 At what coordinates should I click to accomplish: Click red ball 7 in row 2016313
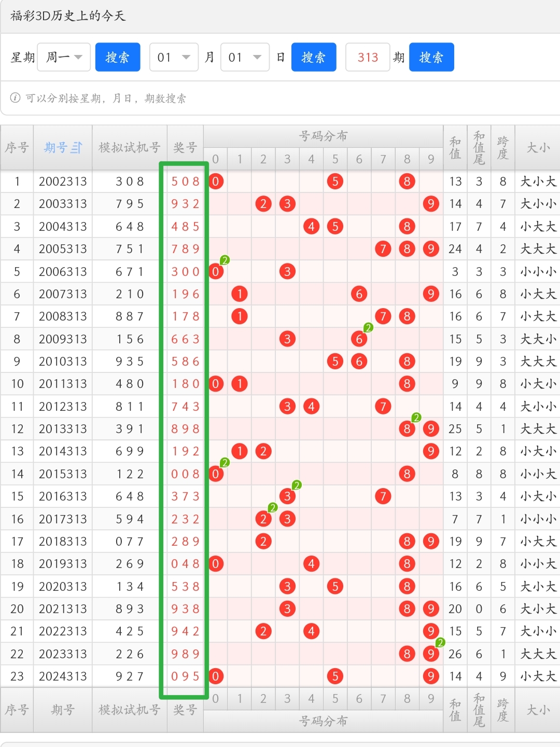(x=383, y=496)
